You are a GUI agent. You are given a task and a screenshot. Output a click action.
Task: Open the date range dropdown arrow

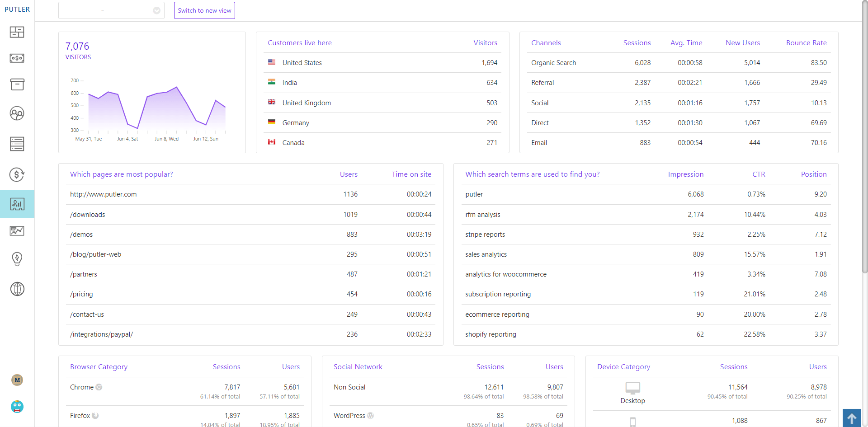click(156, 10)
